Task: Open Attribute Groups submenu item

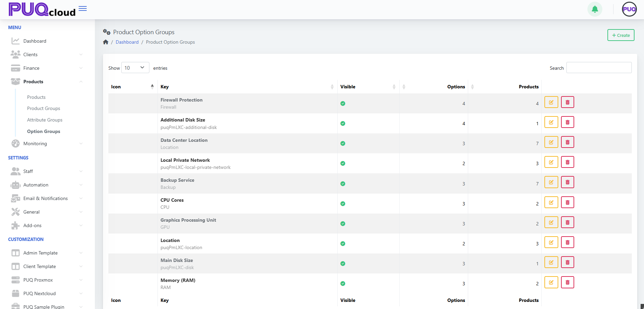Action: pyautogui.click(x=45, y=120)
